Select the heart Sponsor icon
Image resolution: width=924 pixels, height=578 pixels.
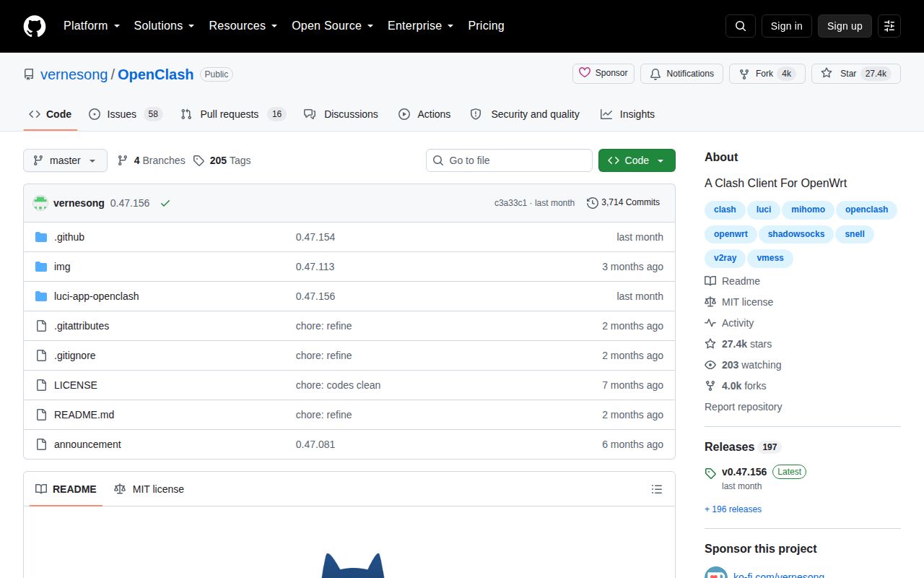[x=585, y=73]
